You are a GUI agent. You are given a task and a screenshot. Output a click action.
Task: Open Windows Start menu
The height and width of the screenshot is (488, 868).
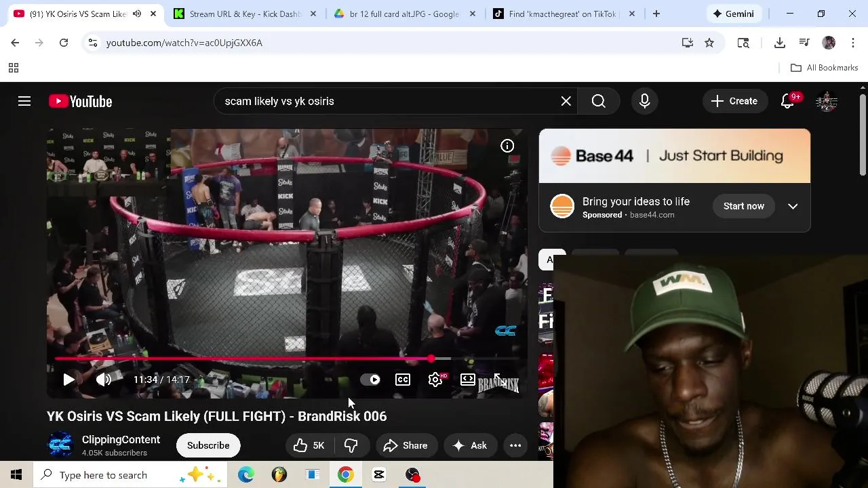click(16, 475)
